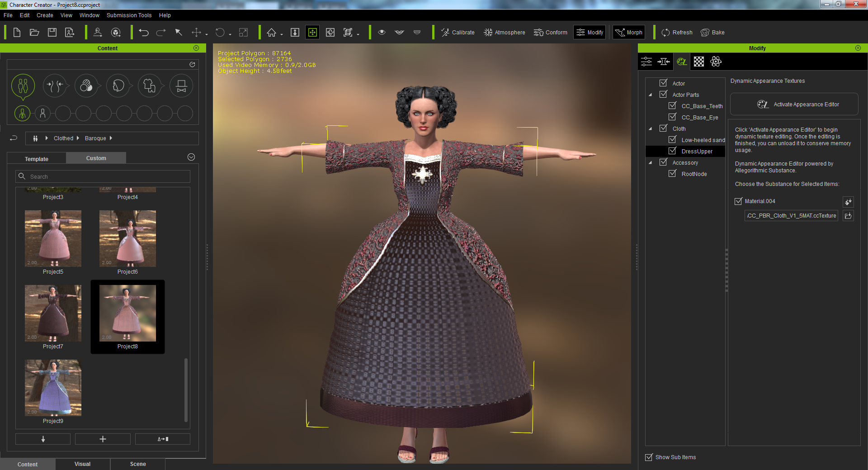Image resolution: width=868 pixels, height=470 pixels.
Task: Select the Move gizmo tool
Action: tap(196, 33)
